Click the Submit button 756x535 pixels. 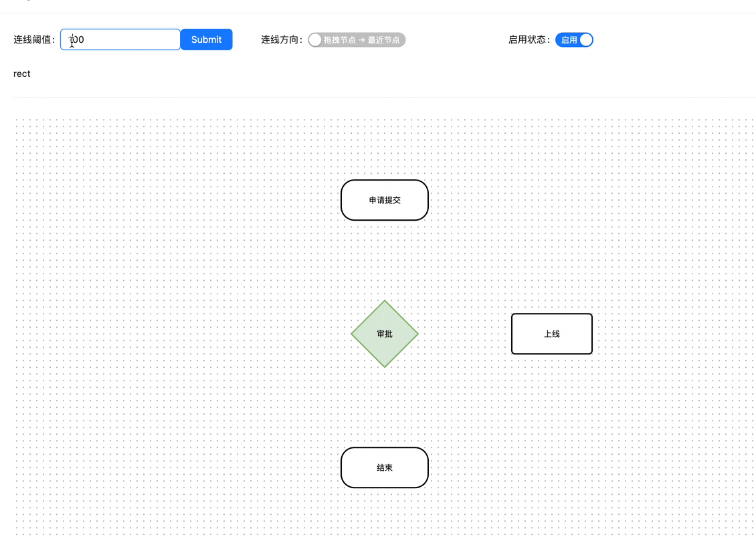(206, 39)
